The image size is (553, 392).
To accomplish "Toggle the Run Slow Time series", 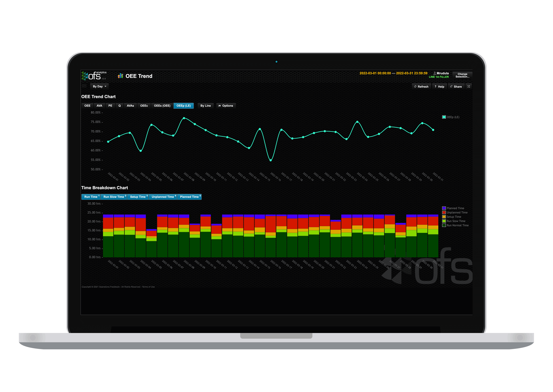I will tap(114, 197).
